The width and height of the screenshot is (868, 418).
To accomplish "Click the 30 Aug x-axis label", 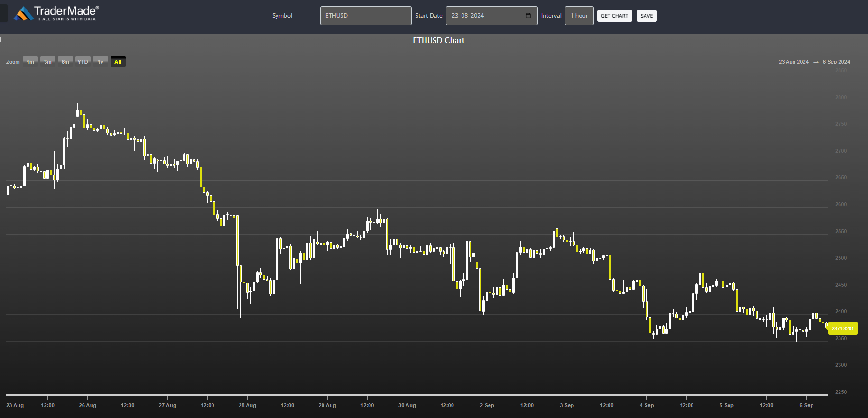I will tap(407, 405).
